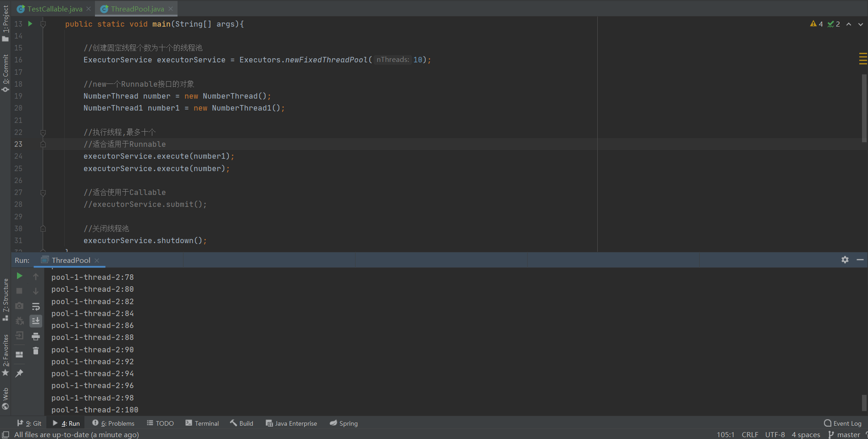Image resolution: width=868 pixels, height=439 pixels.
Task: Open Git branch master menu
Action: pyautogui.click(x=844, y=434)
